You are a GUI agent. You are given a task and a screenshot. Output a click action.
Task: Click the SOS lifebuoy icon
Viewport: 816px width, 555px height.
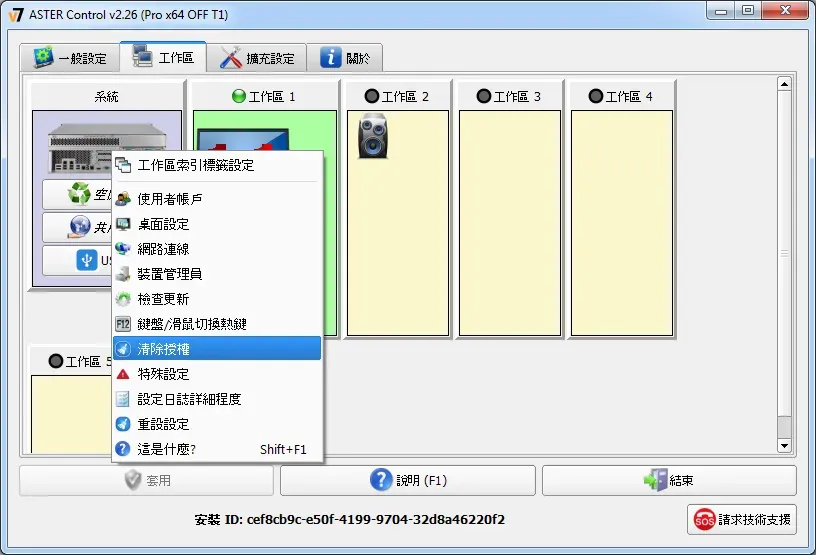point(704,519)
